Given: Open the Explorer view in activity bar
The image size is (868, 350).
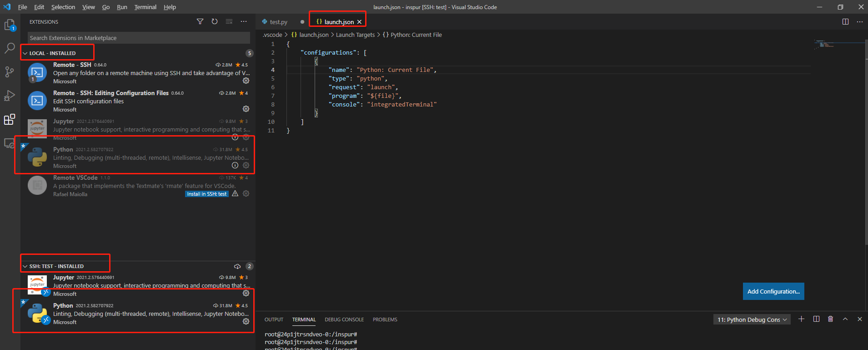Looking at the screenshot, I should 10,25.
